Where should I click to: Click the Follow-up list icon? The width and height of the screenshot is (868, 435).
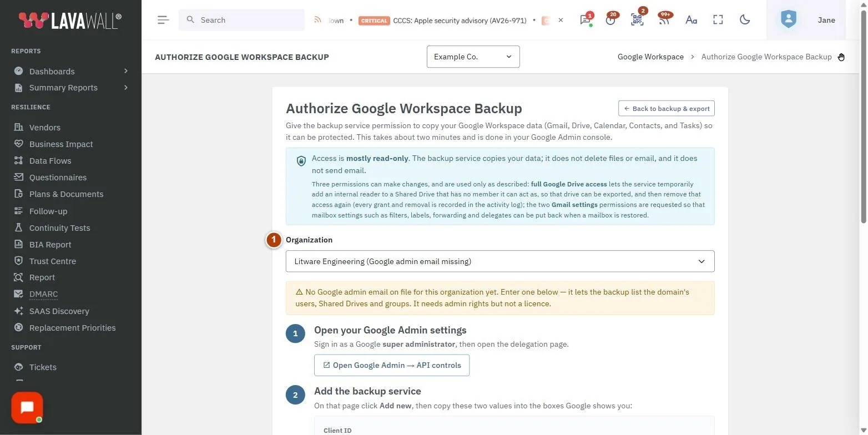point(19,211)
